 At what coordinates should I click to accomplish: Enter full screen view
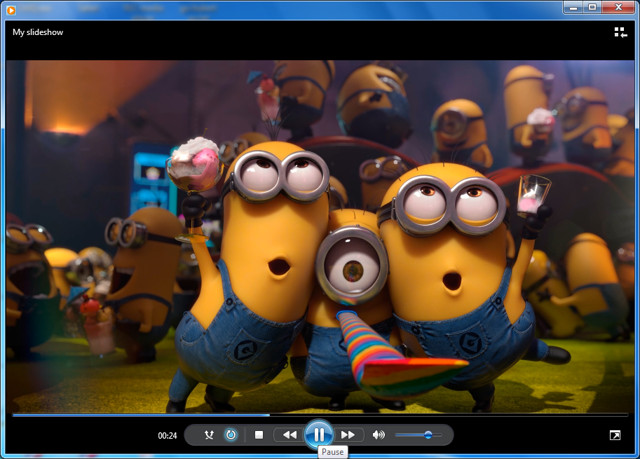[615, 435]
